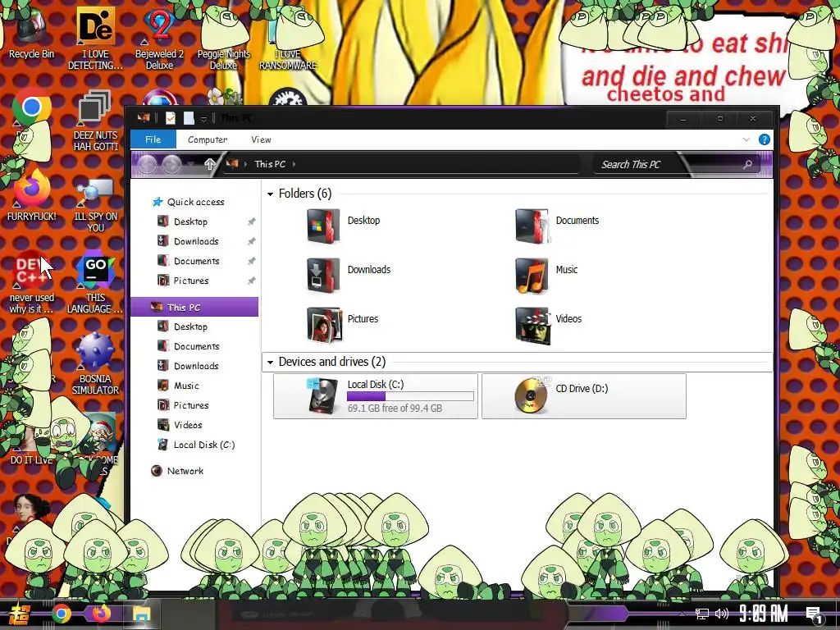Click the Firefox icon on the taskbar
The height and width of the screenshot is (630, 840).
pos(100,614)
